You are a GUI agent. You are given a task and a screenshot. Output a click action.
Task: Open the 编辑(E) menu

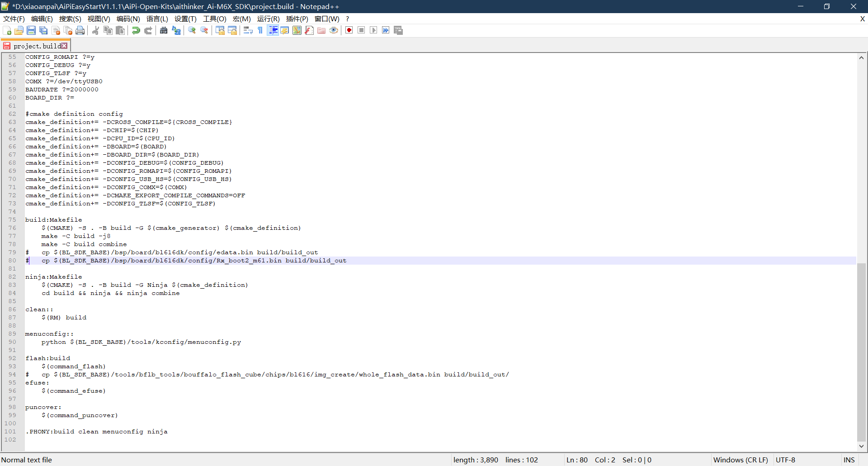pyautogui.click(x=42, y=19)
